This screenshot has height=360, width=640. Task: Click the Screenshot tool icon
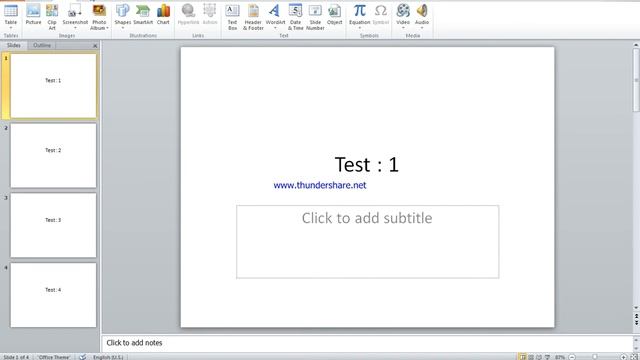74,11
